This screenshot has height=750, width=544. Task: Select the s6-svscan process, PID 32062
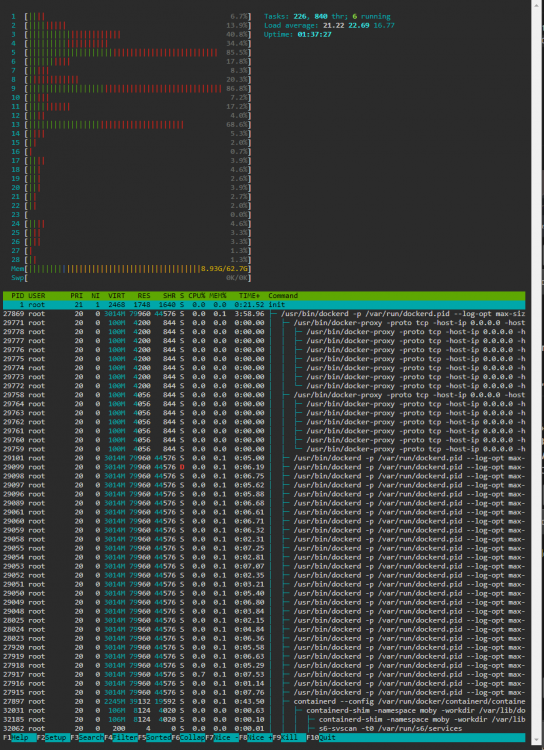[x=264, y=728]
